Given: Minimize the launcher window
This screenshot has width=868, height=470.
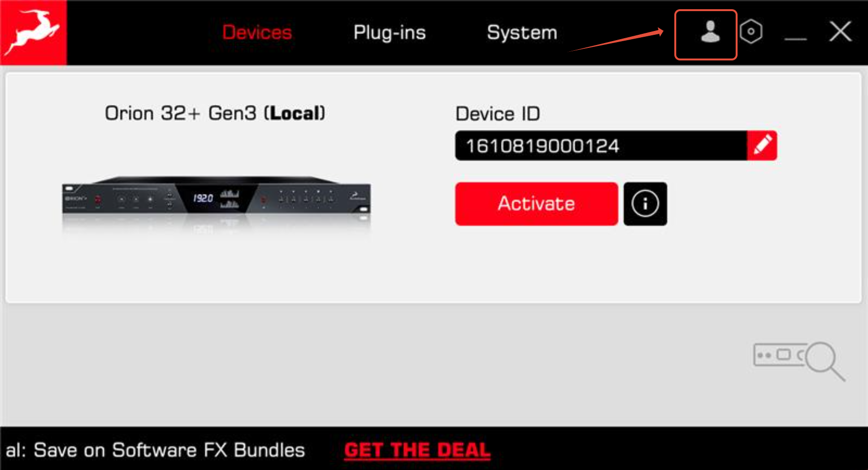Looking at the screenshot, I should tap(796, 38).
